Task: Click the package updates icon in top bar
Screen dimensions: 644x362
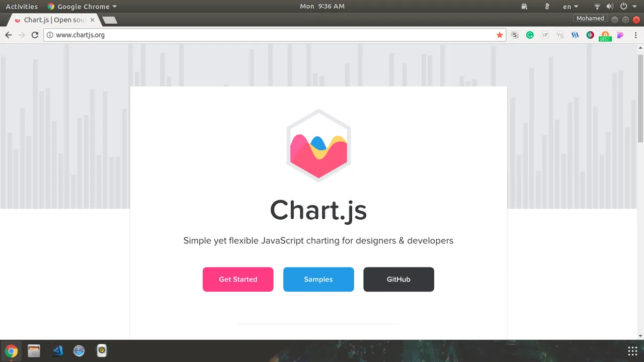Action: tap(524, 7)
